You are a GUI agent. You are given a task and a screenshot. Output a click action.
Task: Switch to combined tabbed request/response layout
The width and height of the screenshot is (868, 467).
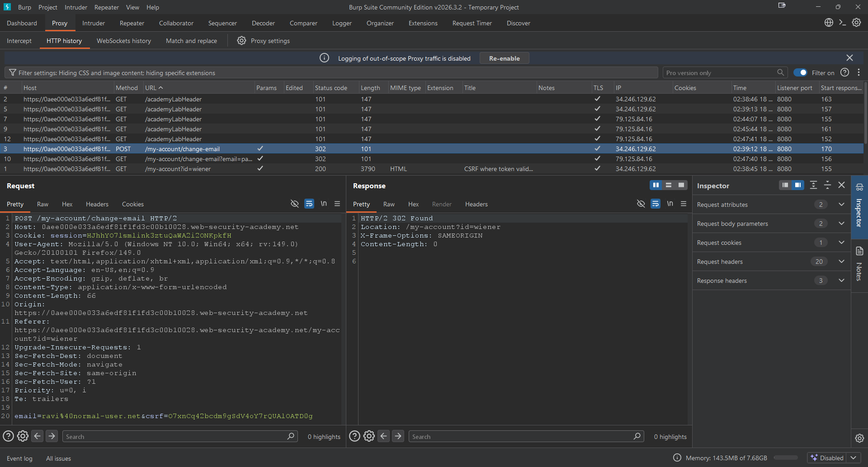click(x=681, y=185)
